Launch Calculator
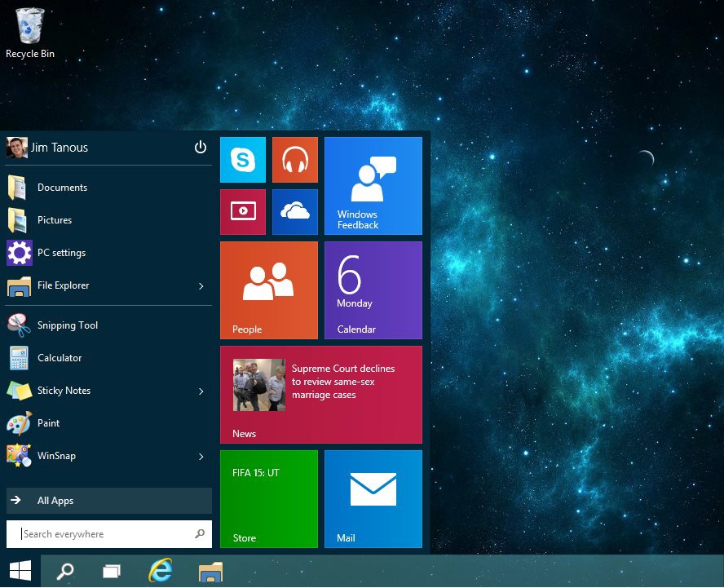This screenshot has width=724, height=588. pos(109,358)
